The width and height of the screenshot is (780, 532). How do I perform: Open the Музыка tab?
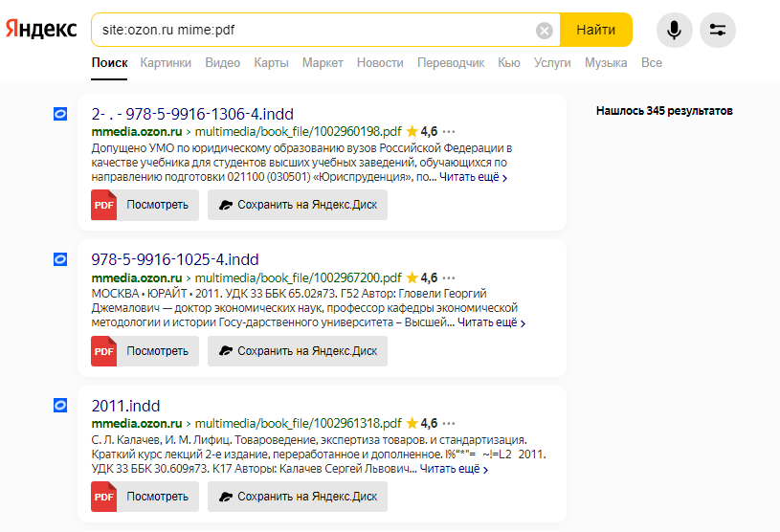point(606,62)
